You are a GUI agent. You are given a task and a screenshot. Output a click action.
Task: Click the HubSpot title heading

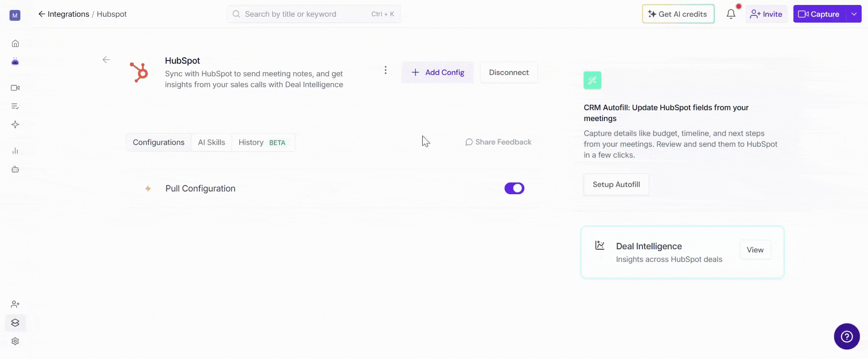tap(182, 61)
